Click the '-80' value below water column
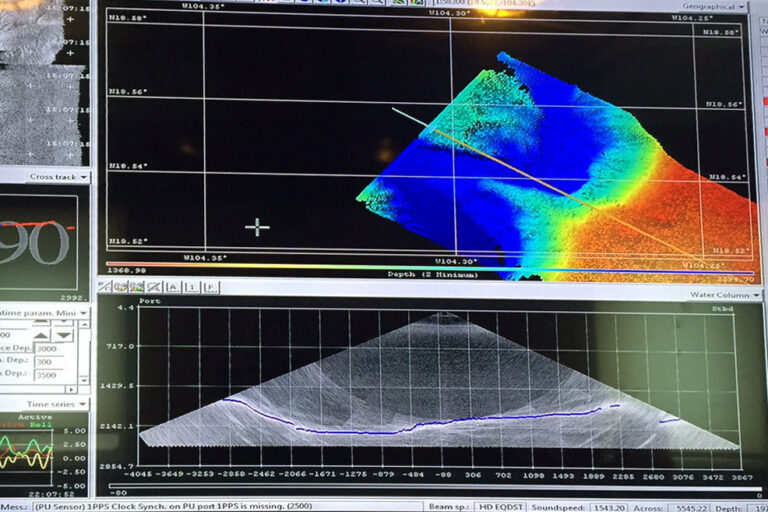The width and height of the screenshot is (768, 512). click(119, 493)
